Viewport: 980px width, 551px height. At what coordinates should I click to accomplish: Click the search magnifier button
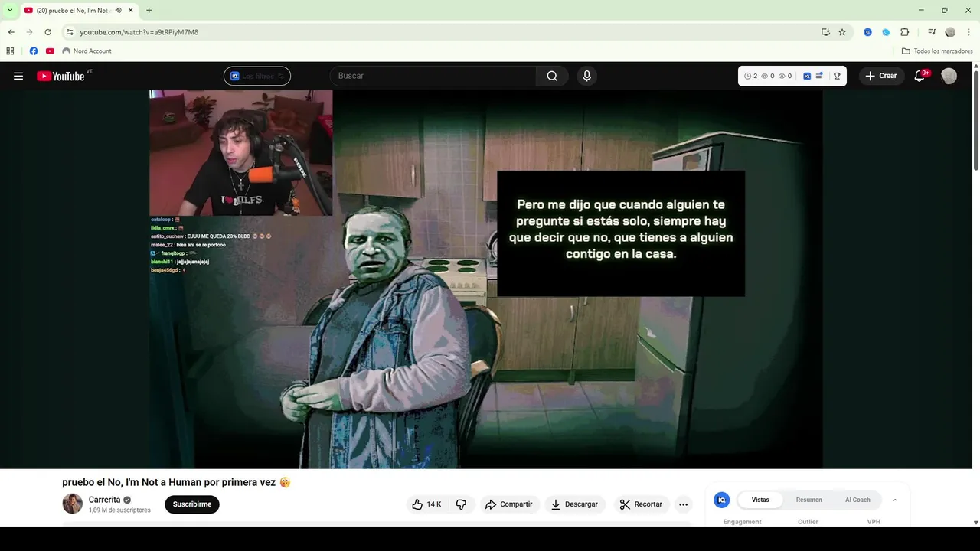[x=552, y=76]
